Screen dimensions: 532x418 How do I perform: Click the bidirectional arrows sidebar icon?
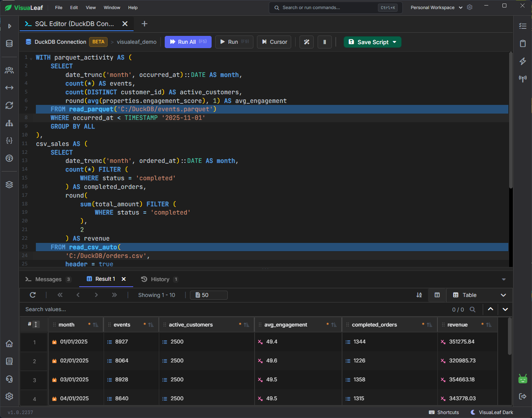pyautogui.click(x=9, y=88)
